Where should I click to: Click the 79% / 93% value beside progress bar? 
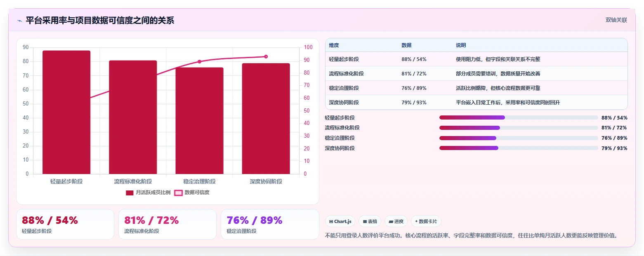[614, 148]
